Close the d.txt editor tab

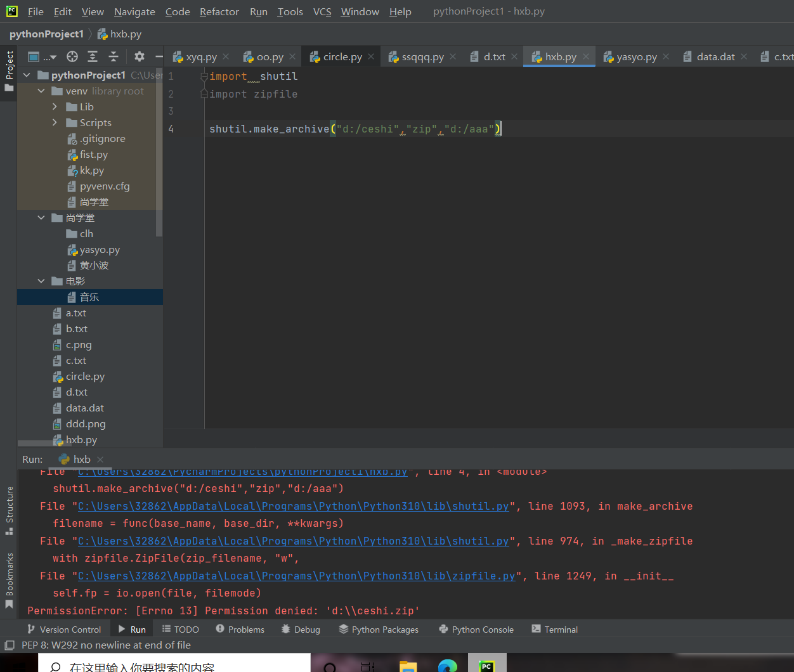pyautogui.click(x=514, y=56)
